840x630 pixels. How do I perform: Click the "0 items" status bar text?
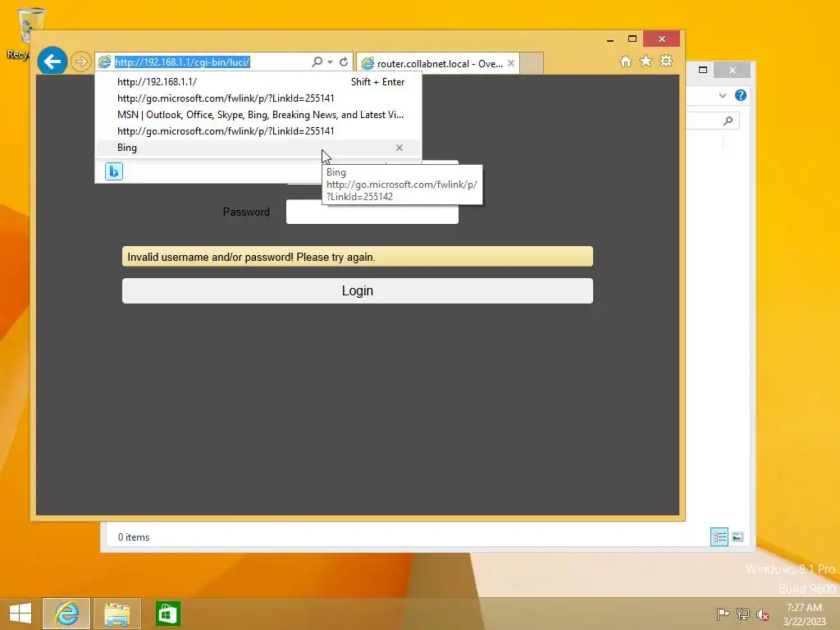(x=134, y=536)
